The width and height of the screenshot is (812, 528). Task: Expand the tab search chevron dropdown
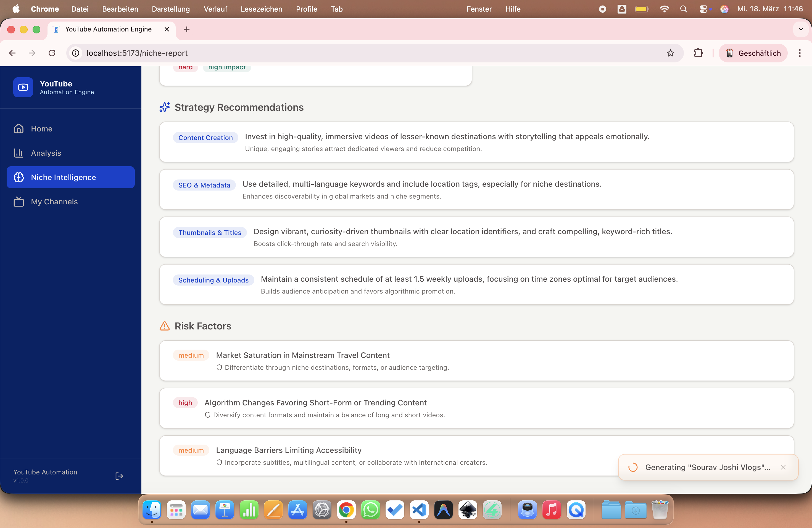tap(800, 29)
